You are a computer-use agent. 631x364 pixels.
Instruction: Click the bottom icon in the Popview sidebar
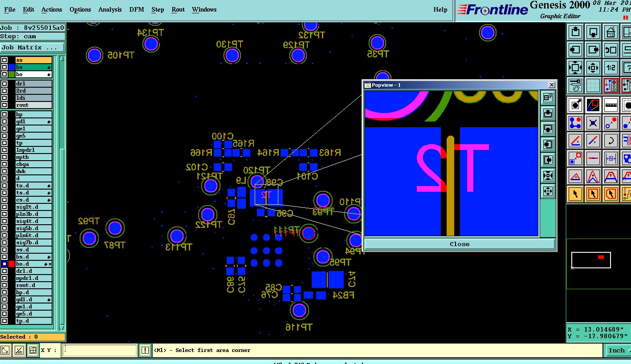click(x=548, y=192)
